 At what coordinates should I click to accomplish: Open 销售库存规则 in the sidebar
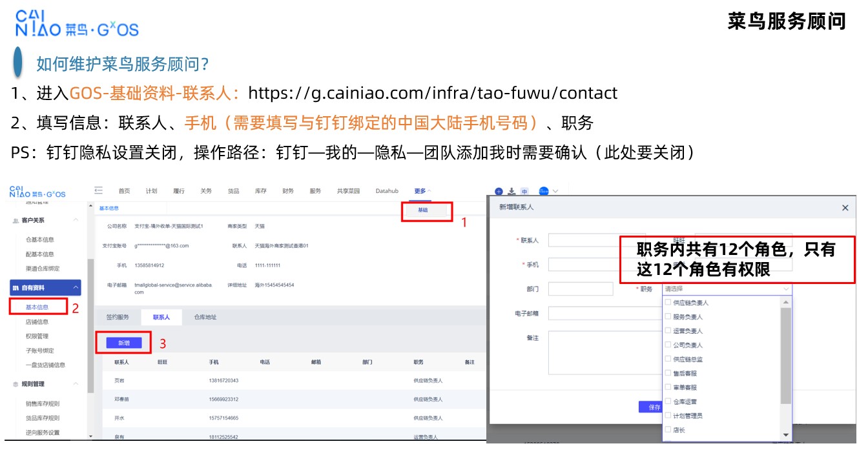tap(43, 404)
